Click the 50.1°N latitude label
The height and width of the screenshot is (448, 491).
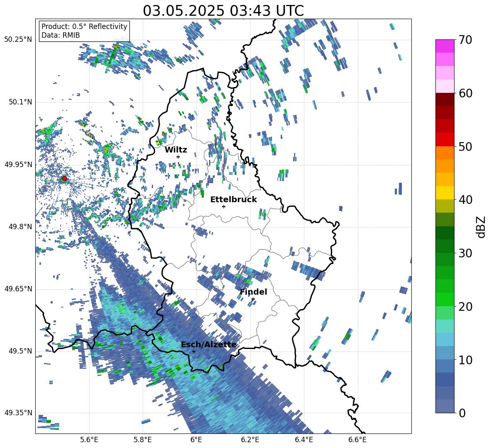[x=20, y=102]
